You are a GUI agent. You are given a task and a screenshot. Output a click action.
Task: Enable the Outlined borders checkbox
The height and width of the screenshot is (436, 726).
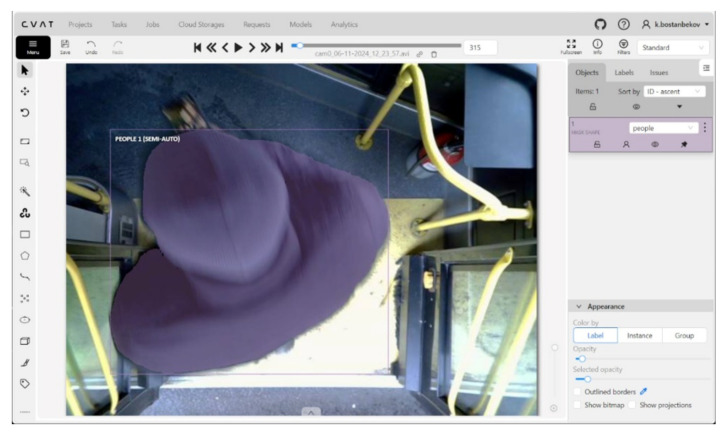coord(577,392)
